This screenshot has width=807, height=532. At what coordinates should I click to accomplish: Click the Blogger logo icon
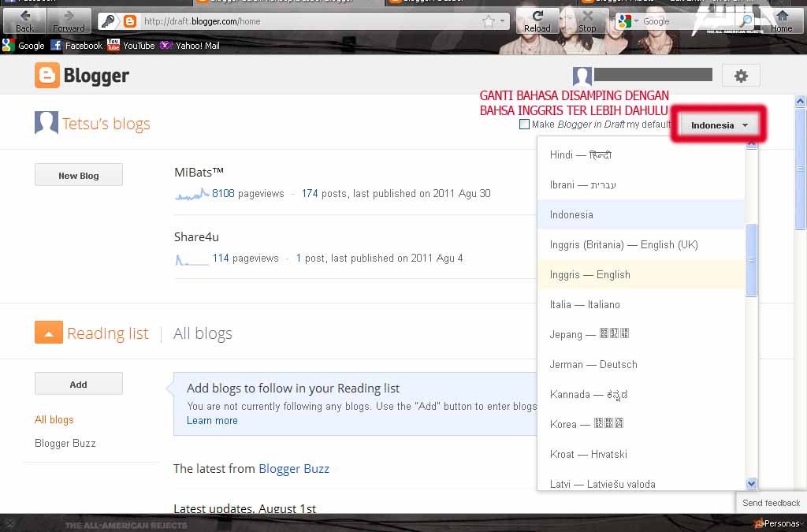pyautogui.click(x=46, y=76)
